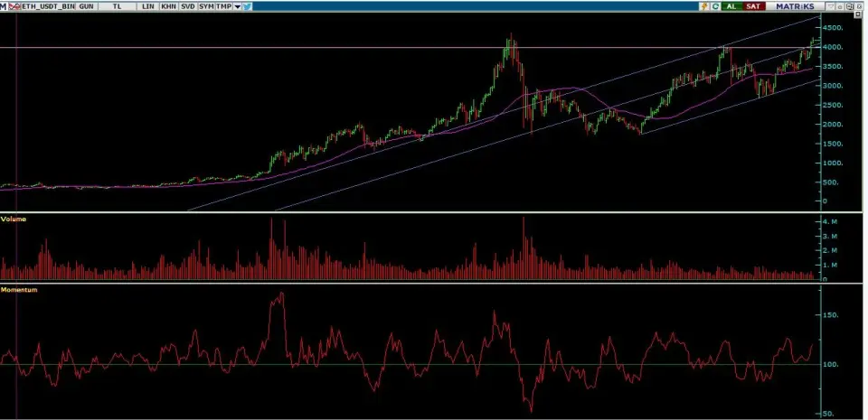
Task: Open the TL currency selector
Action: click(x=118, y=5)
